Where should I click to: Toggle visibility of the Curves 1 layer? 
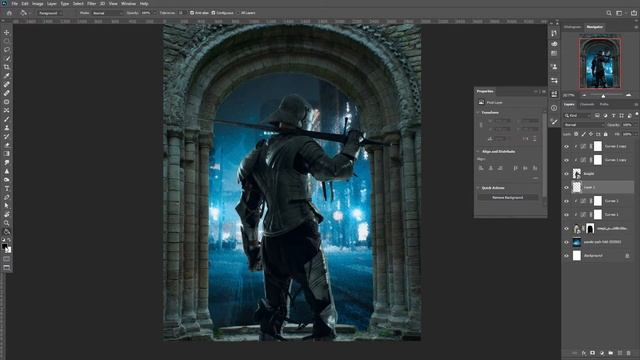click(x=566, y=215)
